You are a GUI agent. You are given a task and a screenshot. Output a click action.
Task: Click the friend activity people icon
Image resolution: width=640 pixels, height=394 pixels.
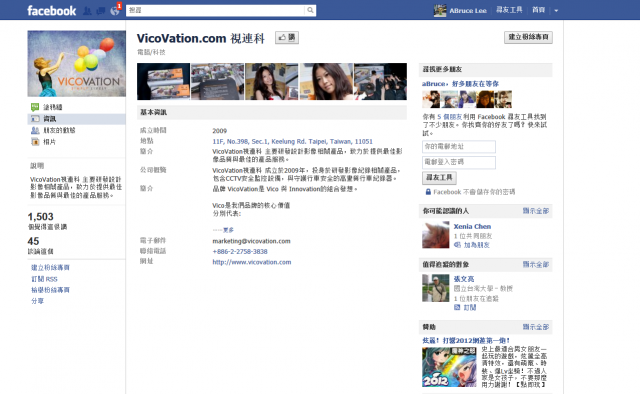[35, 130]
